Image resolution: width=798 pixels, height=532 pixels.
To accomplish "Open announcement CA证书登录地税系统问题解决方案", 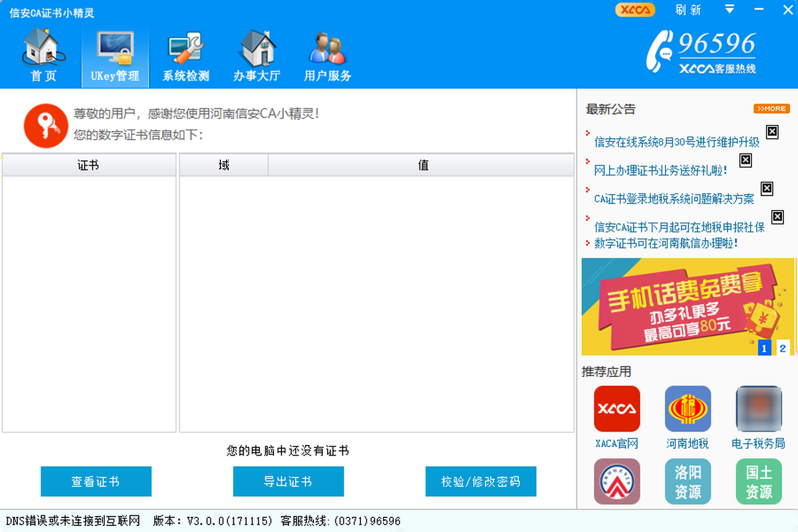I will tap(674, 199).
